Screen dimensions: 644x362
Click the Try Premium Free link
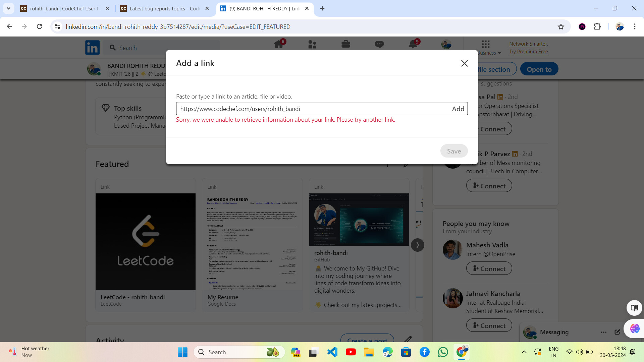528,52
